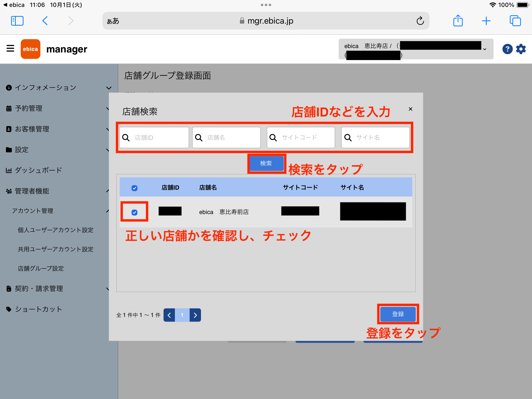Expand the インフォメーション menu

59,88
